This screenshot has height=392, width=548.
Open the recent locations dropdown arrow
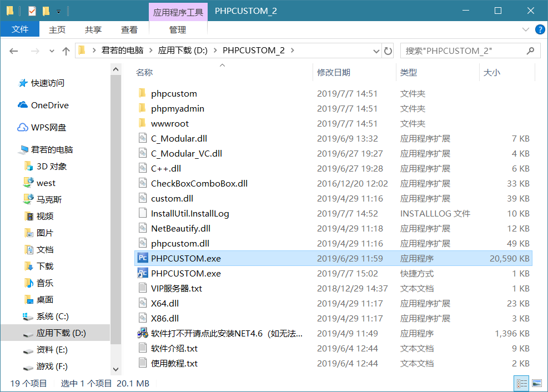(52, 51)
